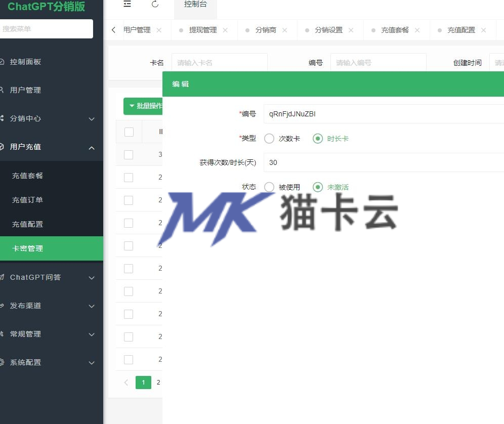This screenshot has width=504, height=424.
Task: Close the 提现管理 tab
Action: coord(225,30)
